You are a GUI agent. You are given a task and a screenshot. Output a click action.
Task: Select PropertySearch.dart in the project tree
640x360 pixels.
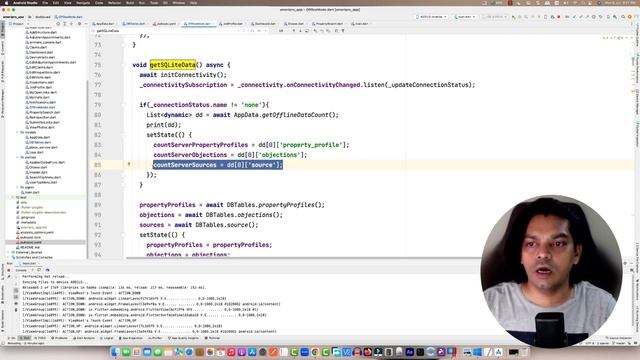[44, 112]
